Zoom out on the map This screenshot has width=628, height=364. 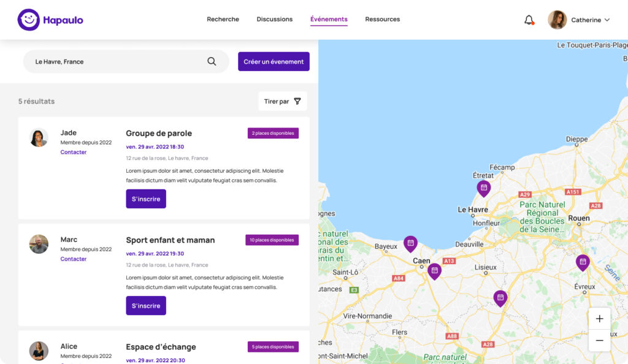point(599,341)
